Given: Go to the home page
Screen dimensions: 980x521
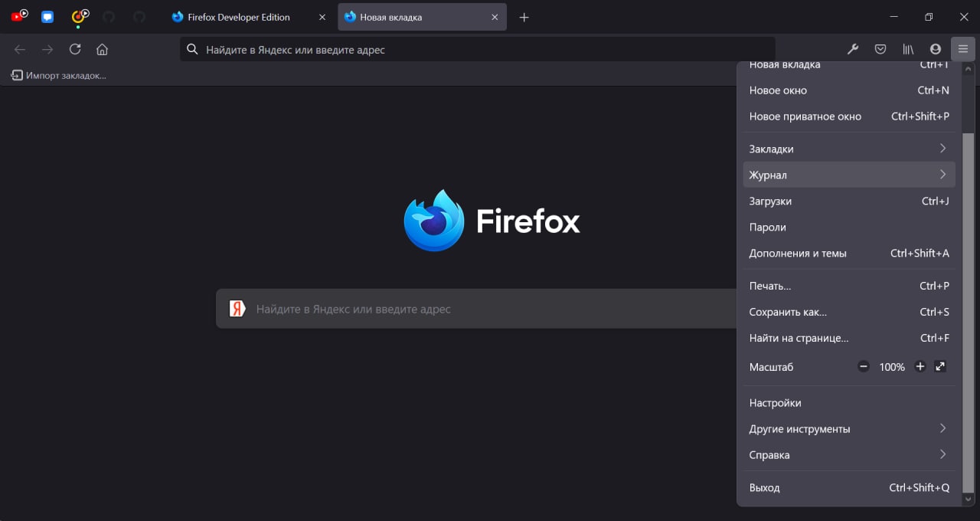Looking at the screenshot, I should tap(102, 50).
